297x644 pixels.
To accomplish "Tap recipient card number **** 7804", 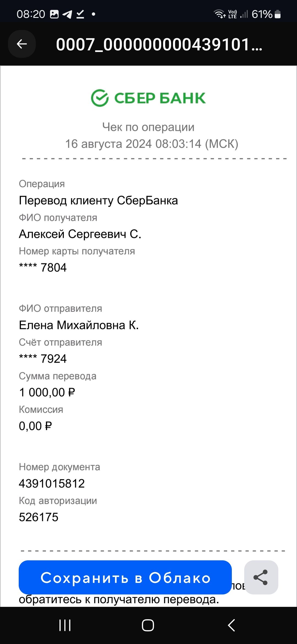I will click(43, 268).
